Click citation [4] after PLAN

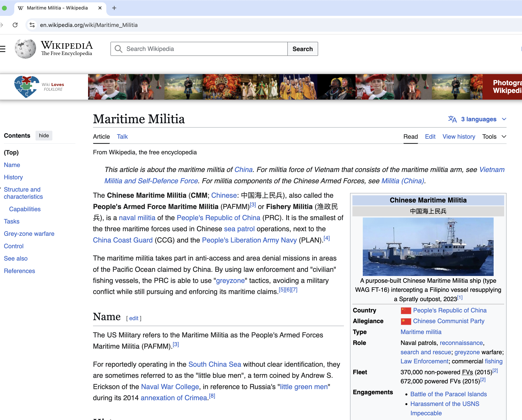coord(326,238)
